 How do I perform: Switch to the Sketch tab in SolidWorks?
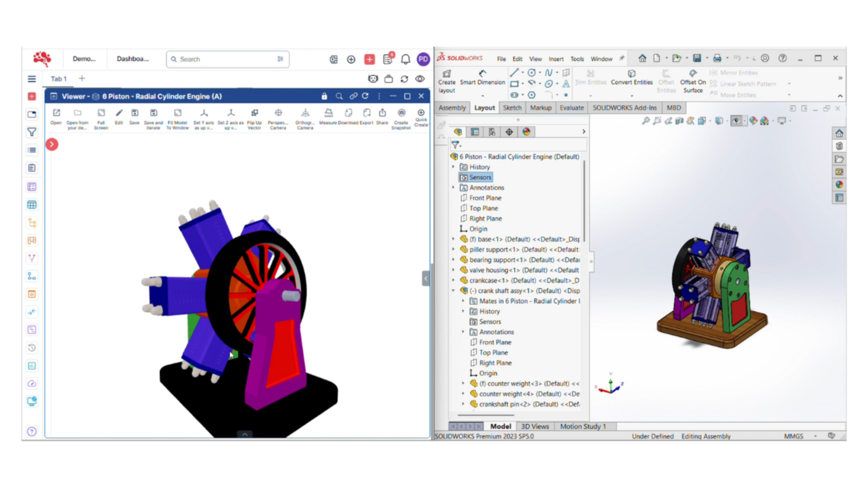pos(512,108)
